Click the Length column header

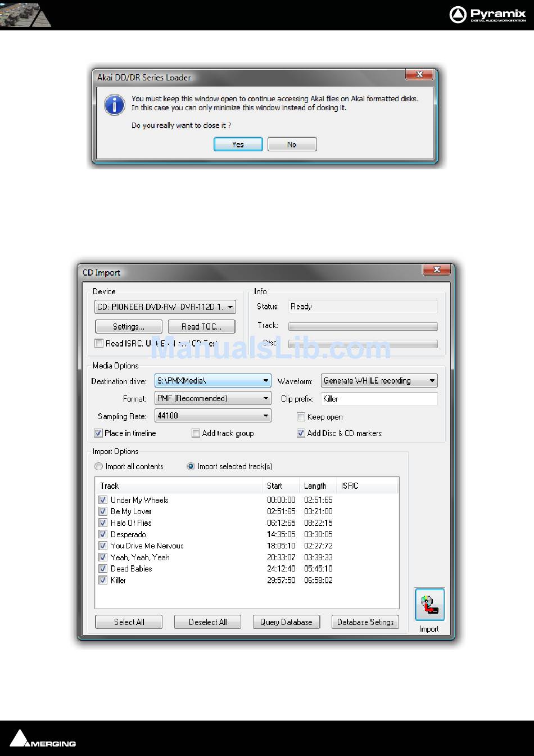(318, 486)
